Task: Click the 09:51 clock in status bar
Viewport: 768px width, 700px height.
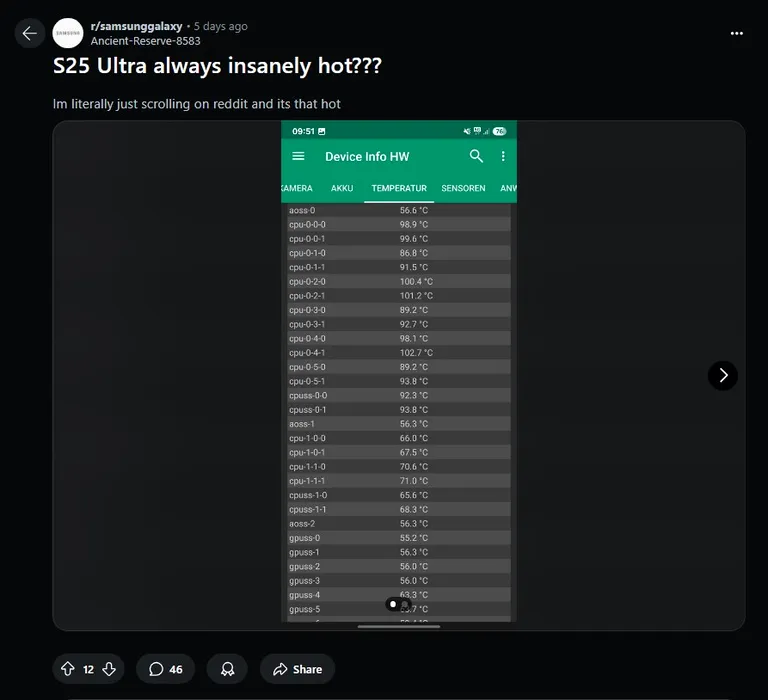Action: pyautogui.click(x=303, y=131)
